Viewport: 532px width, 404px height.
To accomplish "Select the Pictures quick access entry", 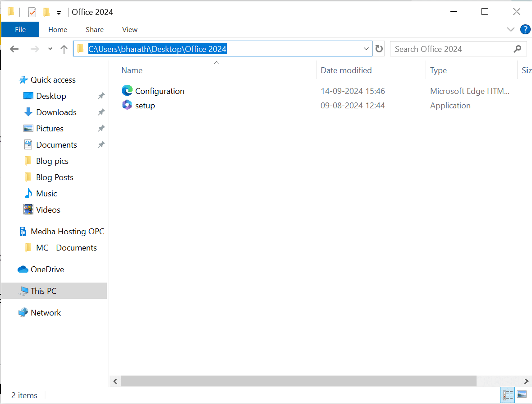I will 50,128.
